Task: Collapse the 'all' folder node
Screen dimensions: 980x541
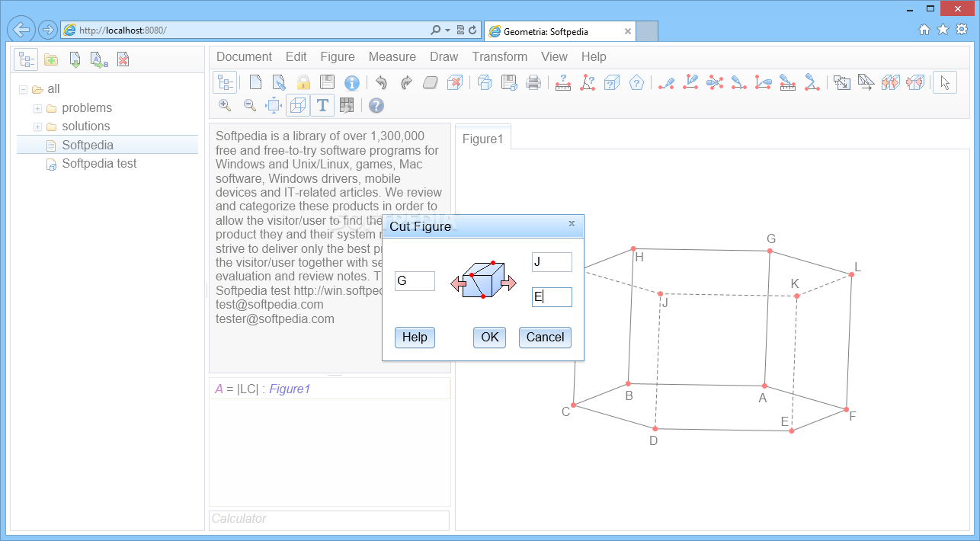Action: pos(24,89)
